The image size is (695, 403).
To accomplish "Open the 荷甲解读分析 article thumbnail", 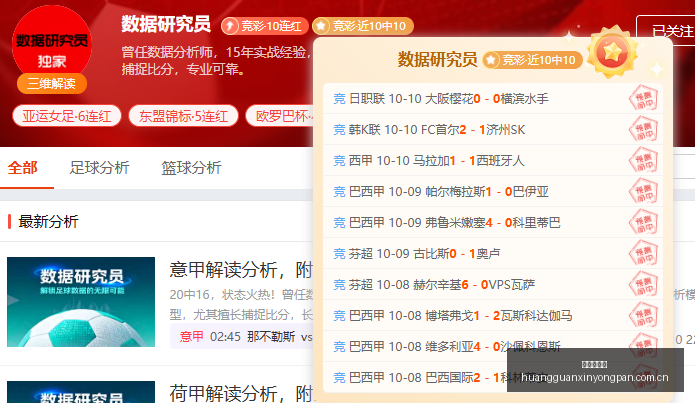I will (x=81, y=392).
